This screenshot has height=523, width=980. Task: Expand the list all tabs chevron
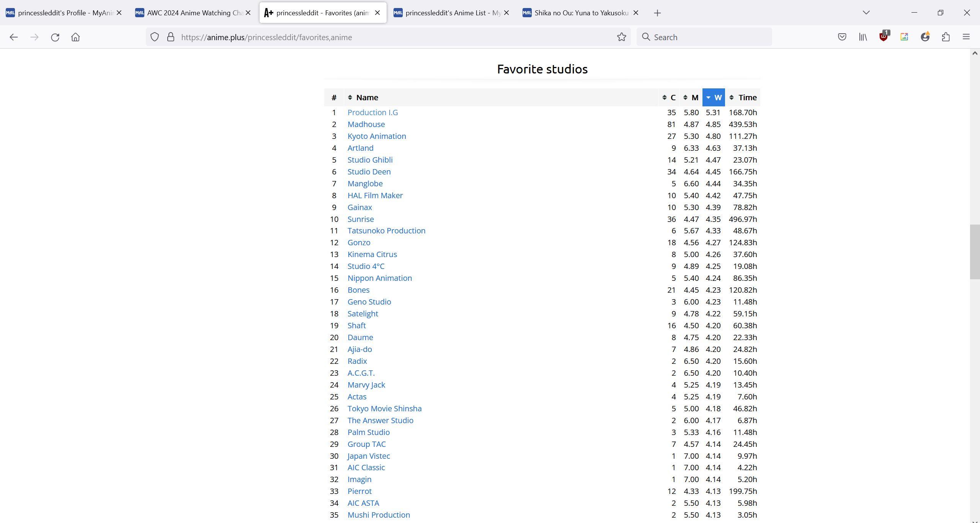pos(866,13)
